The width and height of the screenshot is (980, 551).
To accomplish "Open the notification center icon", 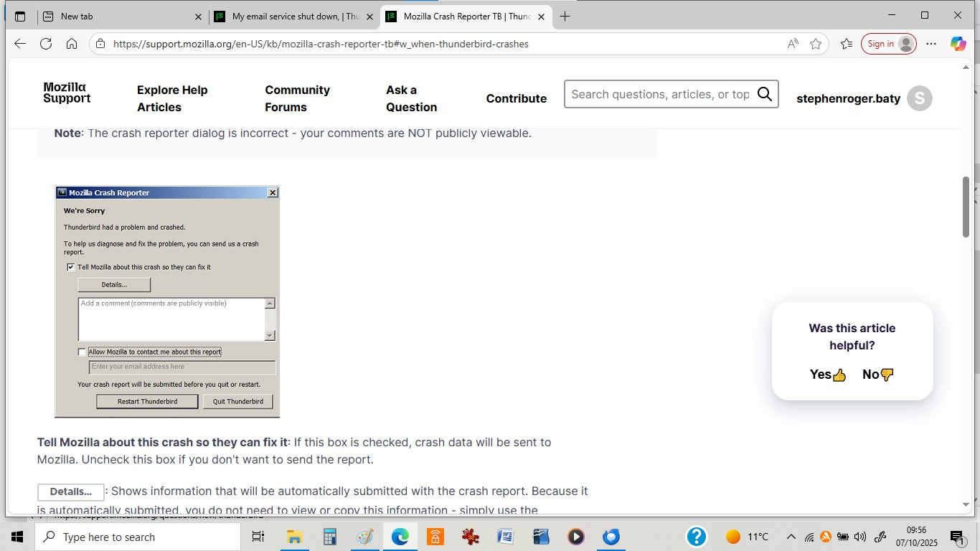I will [x=957, y=537].
